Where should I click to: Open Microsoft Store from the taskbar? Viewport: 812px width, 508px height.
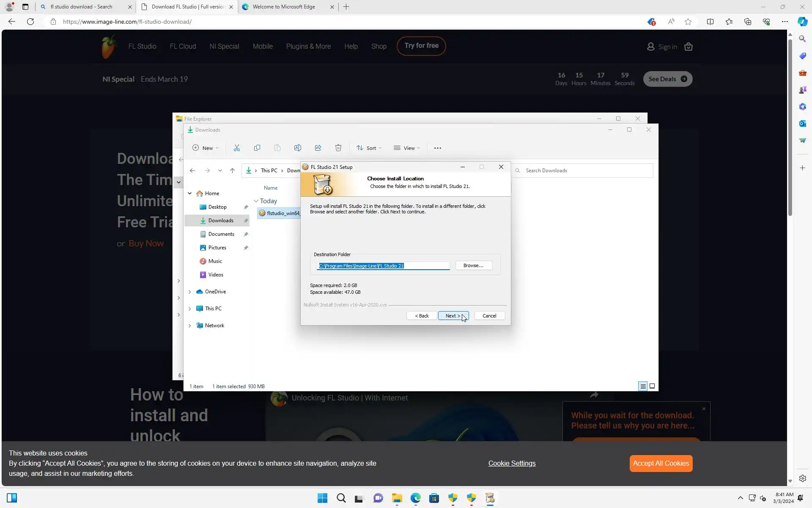[434, 498]
